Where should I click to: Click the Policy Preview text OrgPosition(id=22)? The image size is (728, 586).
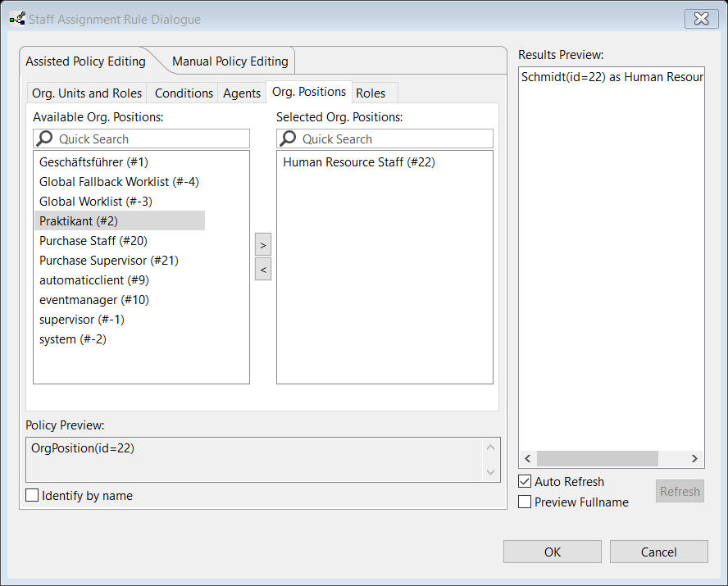click(83, 448)
